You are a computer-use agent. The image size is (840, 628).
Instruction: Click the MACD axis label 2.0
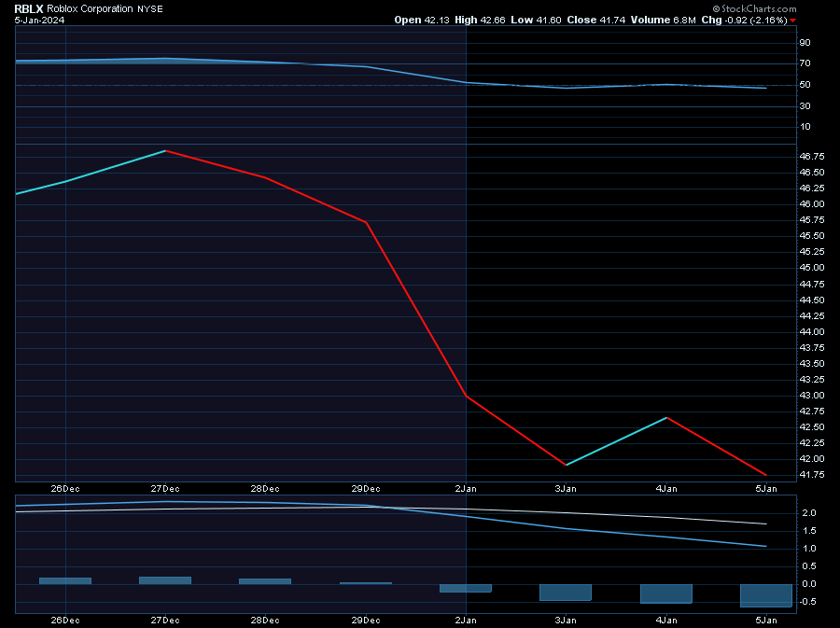coord(809,513)
